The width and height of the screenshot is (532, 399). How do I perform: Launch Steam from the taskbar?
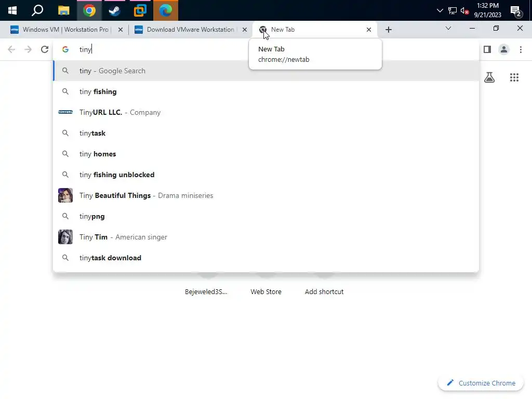(x=114, y=10)
